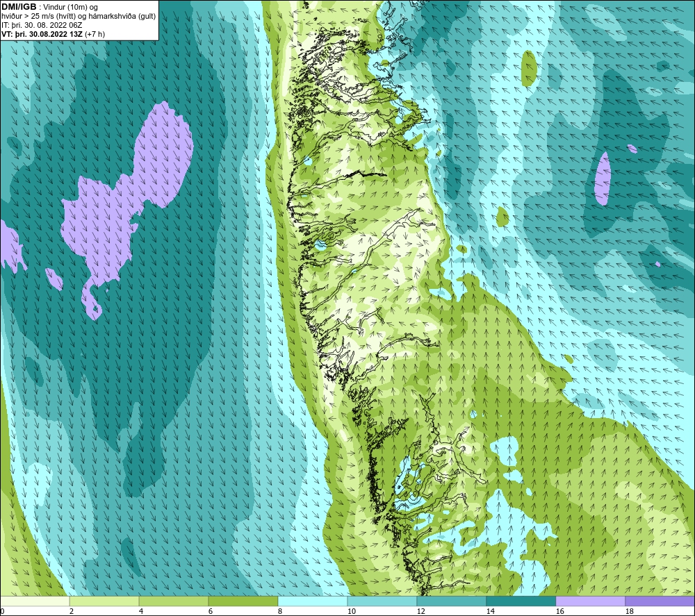The width and height of the screenshot is (695, 616).
Task: Click the legend value "8"
Action: [280, 612]
